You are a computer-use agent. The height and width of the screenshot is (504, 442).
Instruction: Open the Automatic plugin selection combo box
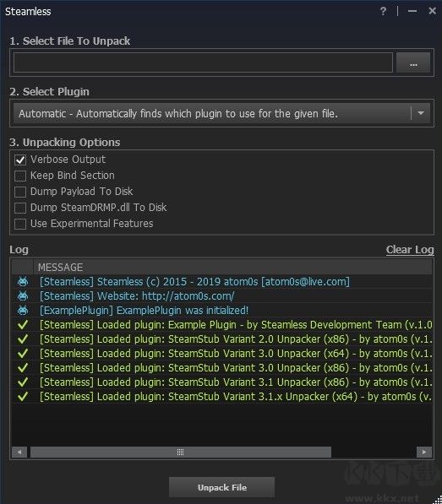(221, 113)
